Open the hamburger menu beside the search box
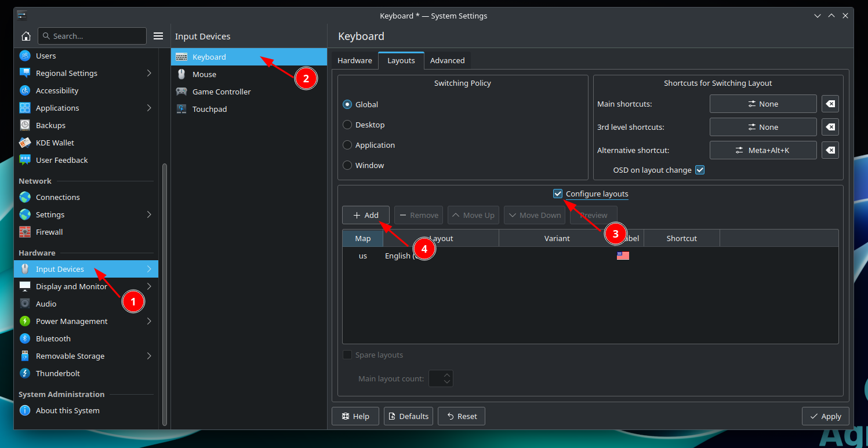The width and height of the screenshot is (868, 448). (x=158, y=36)
